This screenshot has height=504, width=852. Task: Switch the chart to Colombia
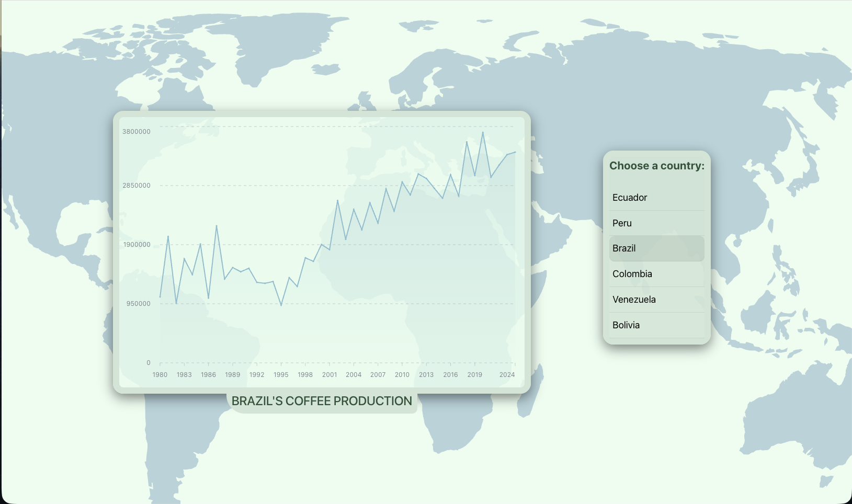(x=656, y=274)
